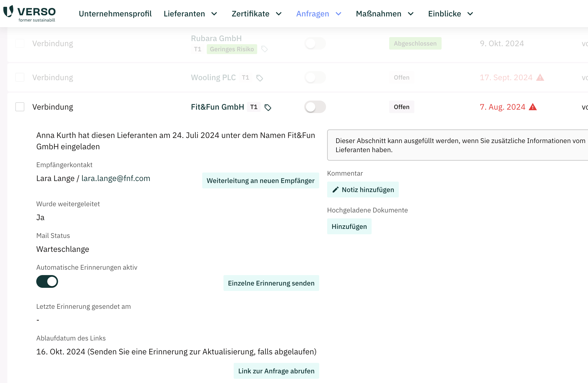Click tag icon beside Fit&Fun GmbH
Screen dimensions: 588x383
point(268,107)
